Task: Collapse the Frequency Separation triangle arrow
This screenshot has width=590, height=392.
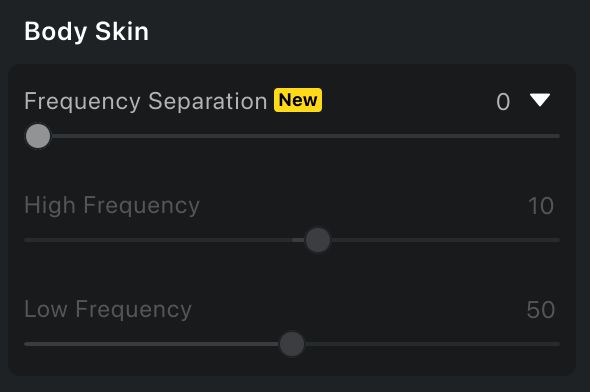Action: (540, 100)
